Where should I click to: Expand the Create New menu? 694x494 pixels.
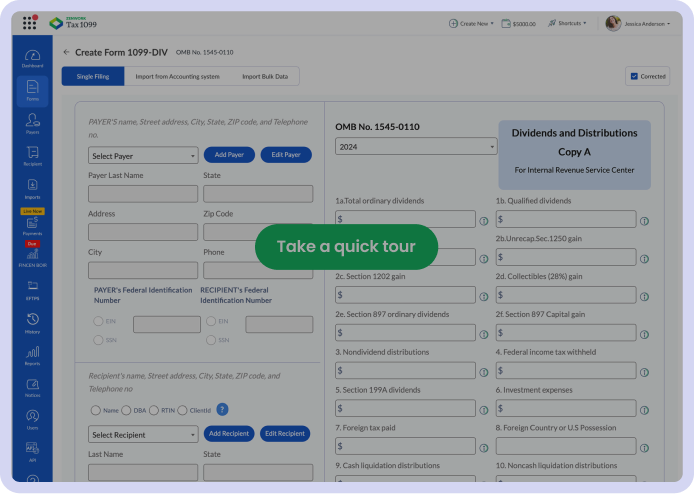coord(472,23)
